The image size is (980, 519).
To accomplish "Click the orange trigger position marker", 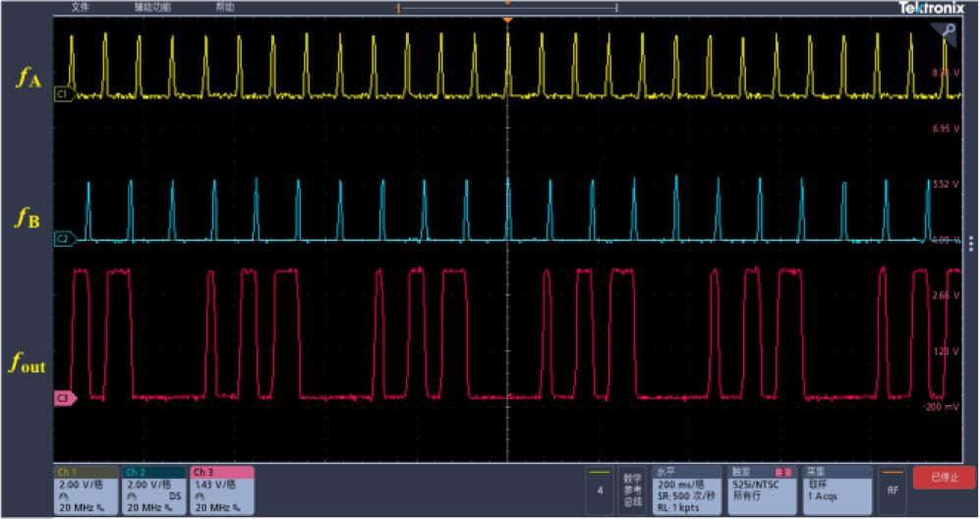I will point(507,20).
